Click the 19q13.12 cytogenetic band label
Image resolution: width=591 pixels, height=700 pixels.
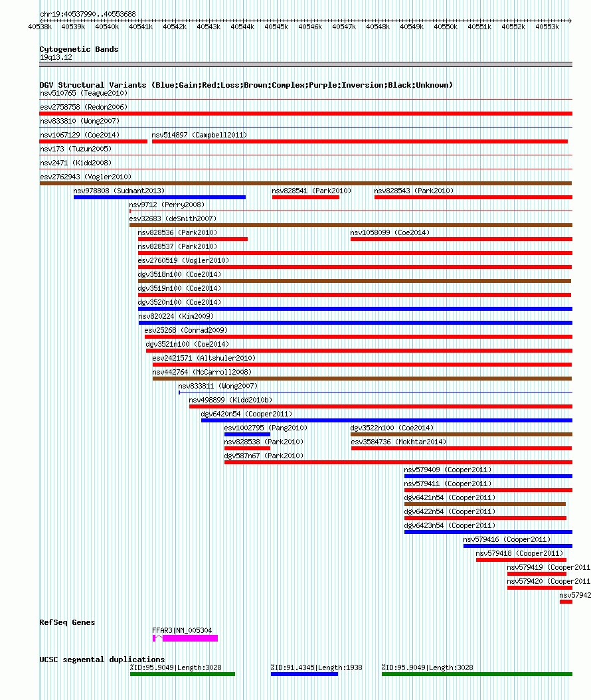pos(56,58)
